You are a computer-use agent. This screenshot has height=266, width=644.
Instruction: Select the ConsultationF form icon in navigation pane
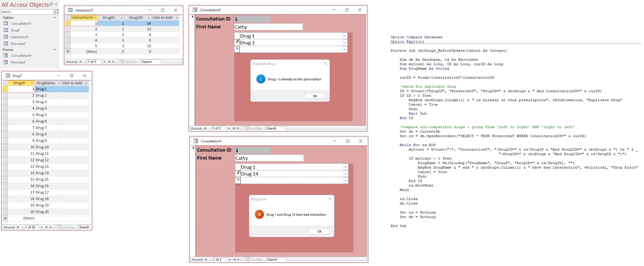pos(6,55)
